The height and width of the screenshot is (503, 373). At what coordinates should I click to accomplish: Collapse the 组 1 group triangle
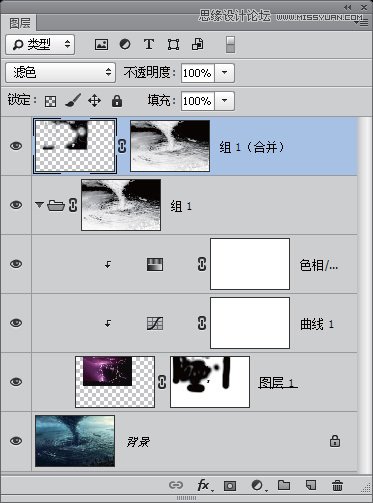point(39,204)
